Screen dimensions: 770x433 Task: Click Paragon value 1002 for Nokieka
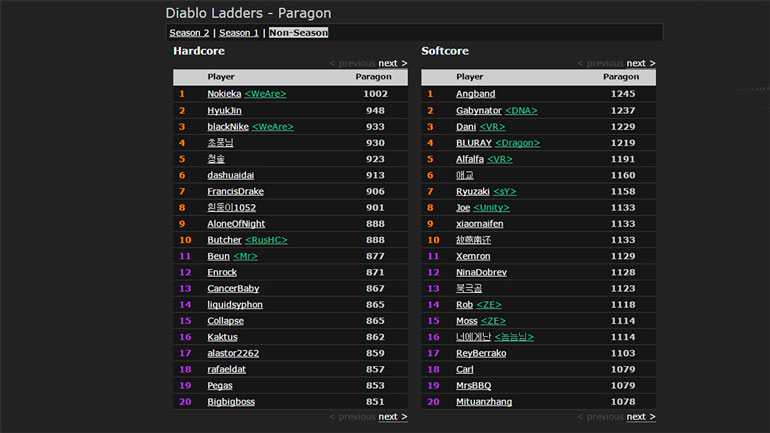[375, 94]
